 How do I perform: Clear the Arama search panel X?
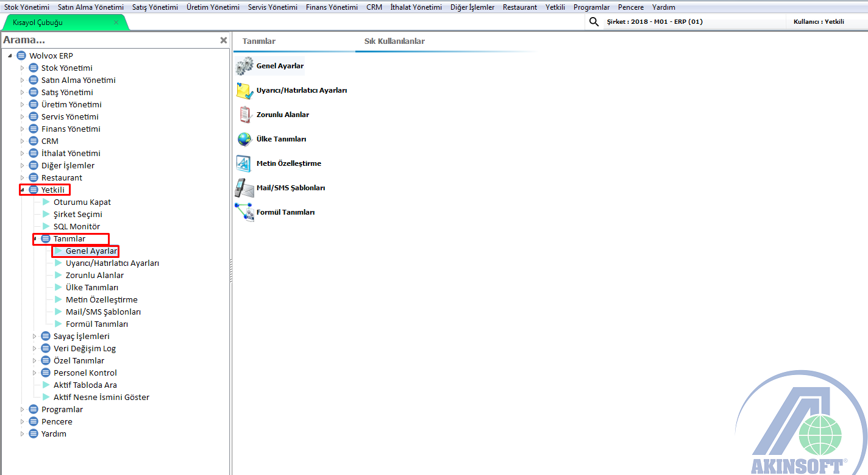pos(223,40)
